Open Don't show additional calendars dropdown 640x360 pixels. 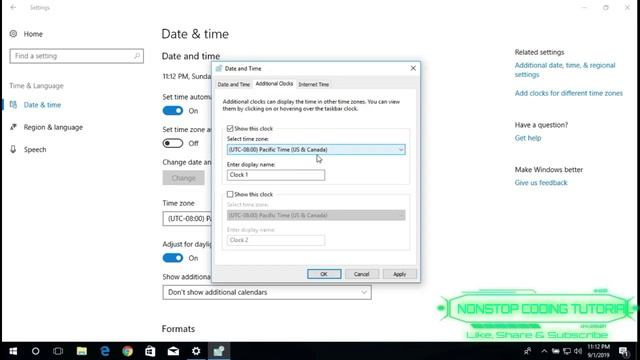[x=267, y=292]
